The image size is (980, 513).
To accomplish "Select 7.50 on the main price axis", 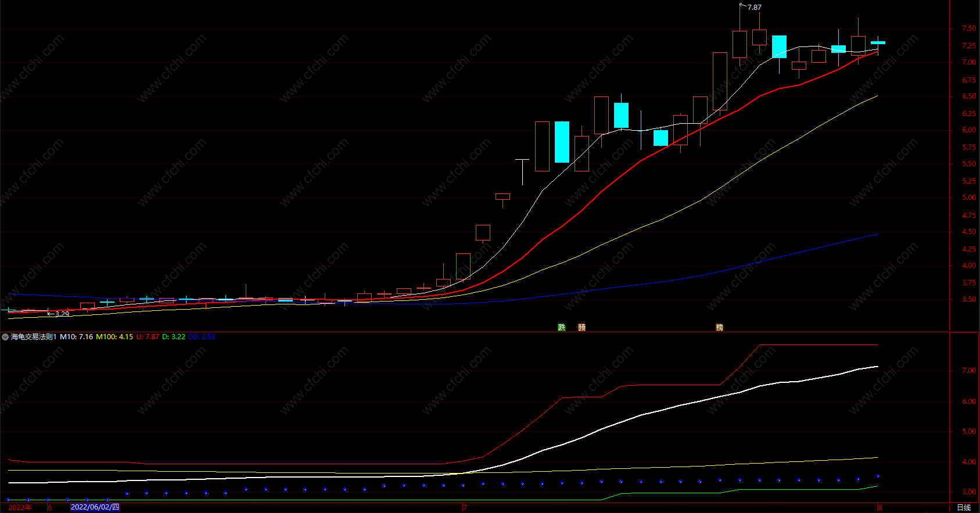I will click(968, 28).
